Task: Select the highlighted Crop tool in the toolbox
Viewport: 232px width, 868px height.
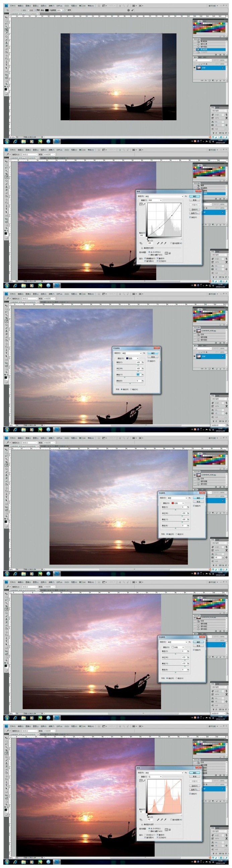Action: pyautogui.click(x=6, y=29)
